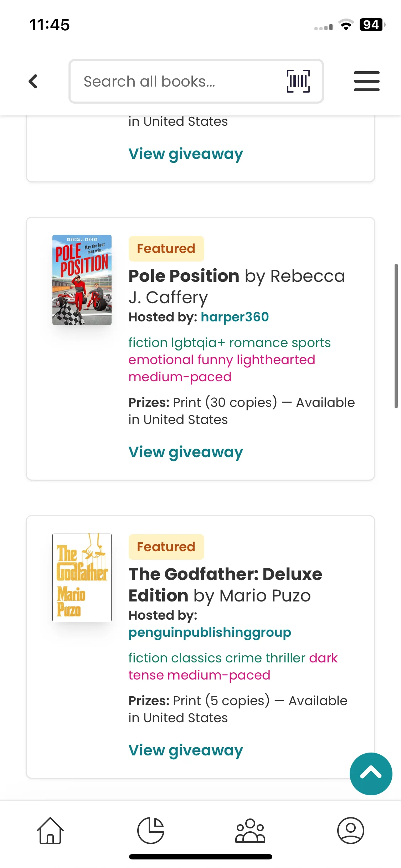Tap The Godfather book cover
This screenshot has height=868, width=401.
(x=82, y=578)
